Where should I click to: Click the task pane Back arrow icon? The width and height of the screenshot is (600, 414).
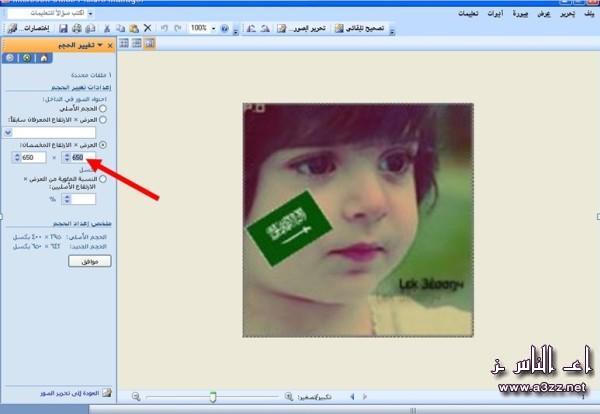pos(10,58)
